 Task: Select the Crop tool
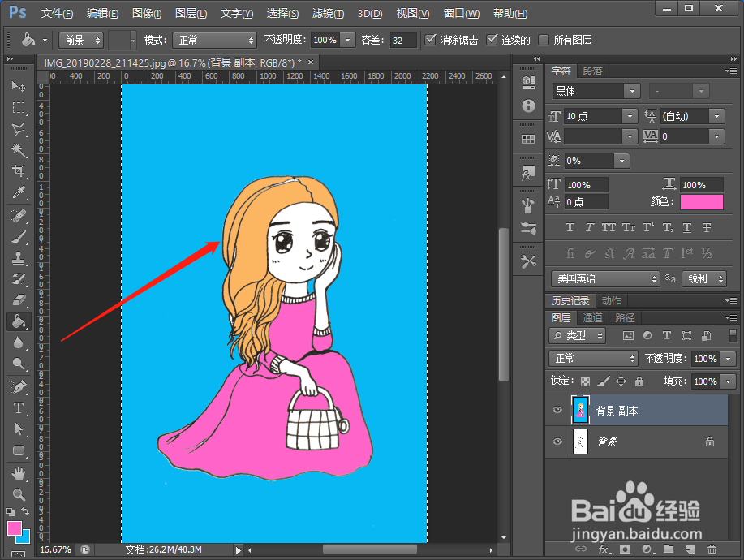click(19, 171)
